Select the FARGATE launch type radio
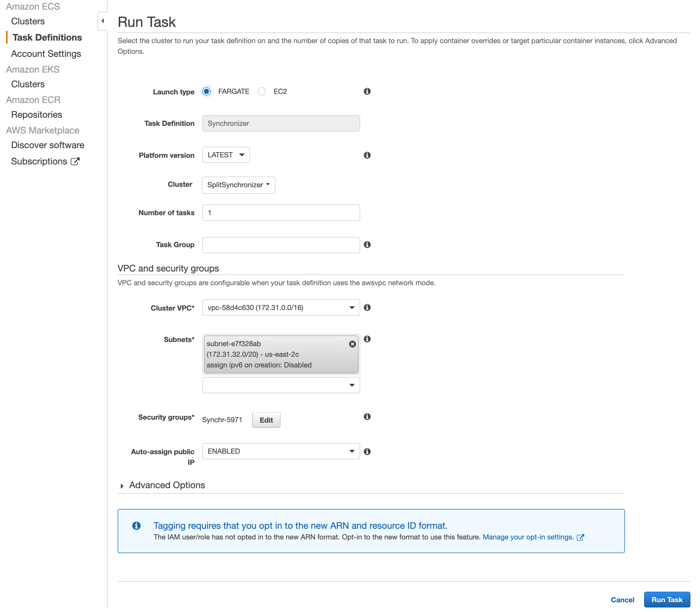Viewport: 700px width, 612px height. click(206, 91)
